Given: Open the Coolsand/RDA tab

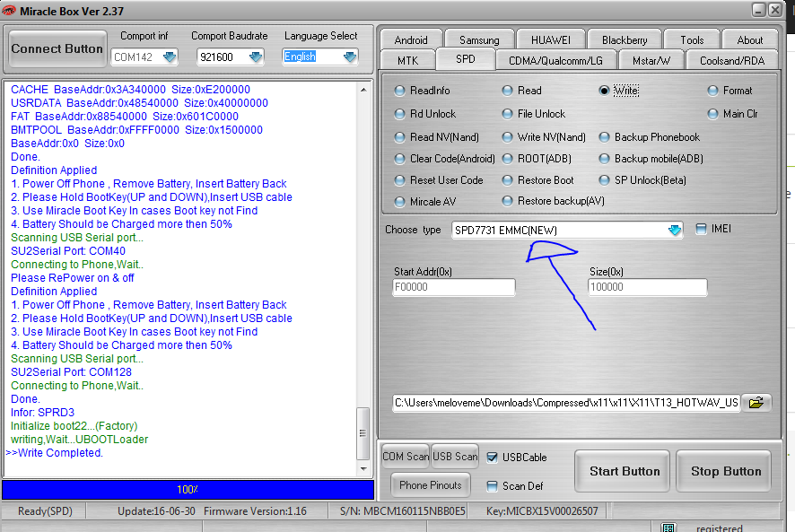Looking at the screenshot, I should pyautogui.click(x=732, y=60).
